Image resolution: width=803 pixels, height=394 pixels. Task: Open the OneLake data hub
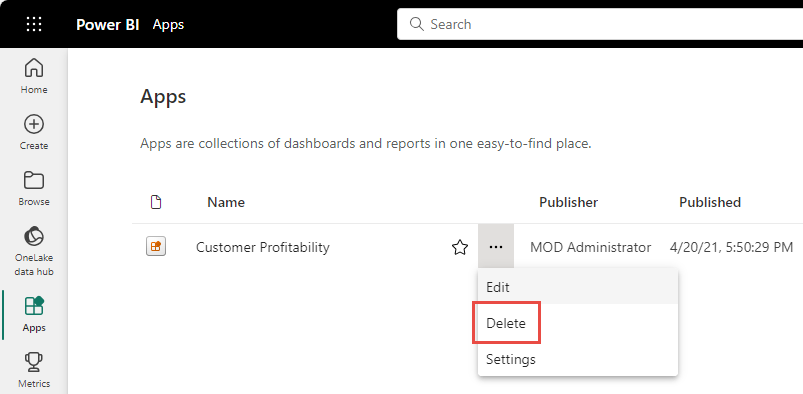click(x=34, y=251)
